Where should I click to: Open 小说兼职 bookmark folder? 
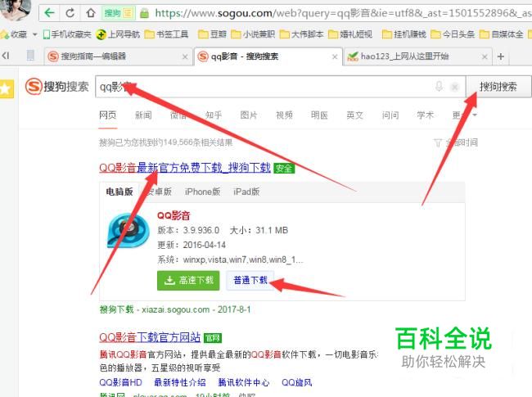click(x=252, y=34)
